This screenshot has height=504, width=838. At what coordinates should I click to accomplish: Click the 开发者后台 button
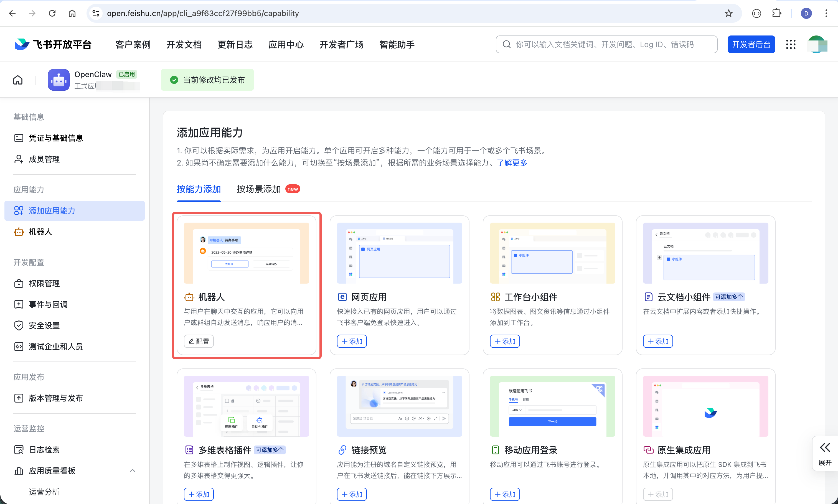[x=751, y=44]
